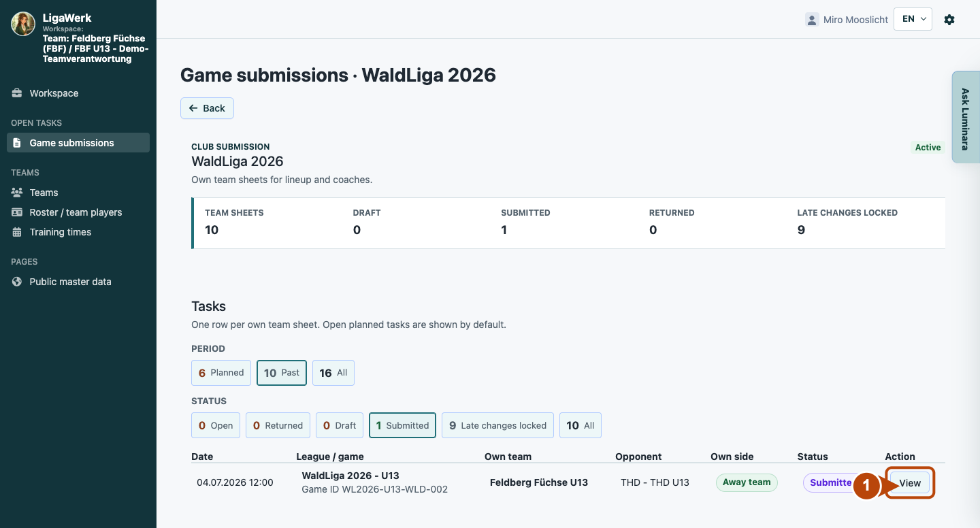Click the Public master data globe icon

click(x=17, y=282)
